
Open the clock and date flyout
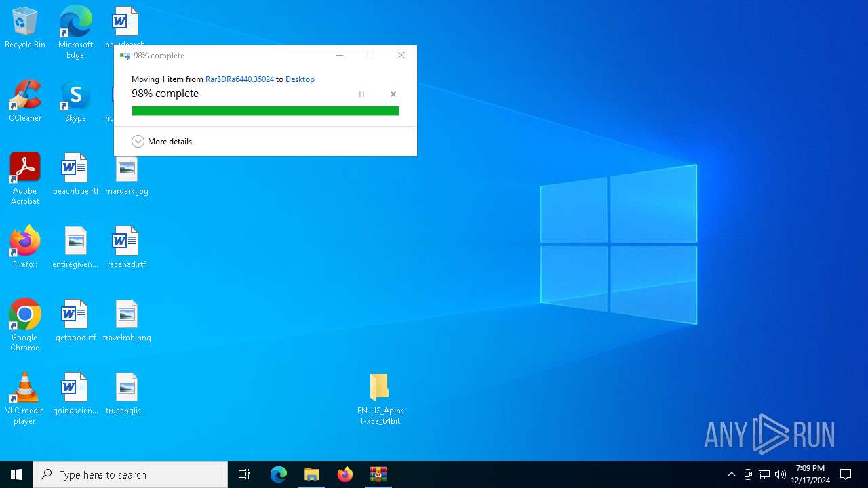(810, 474)
